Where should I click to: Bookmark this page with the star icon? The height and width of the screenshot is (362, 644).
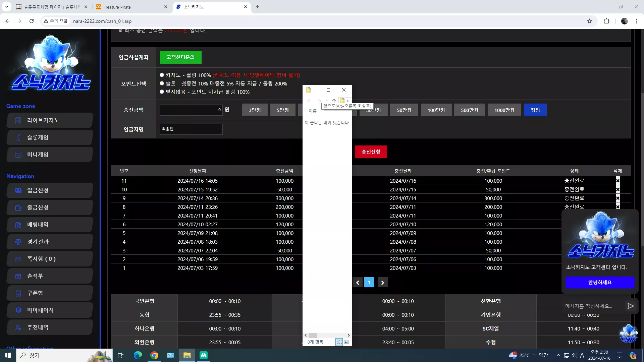[590, 21]
